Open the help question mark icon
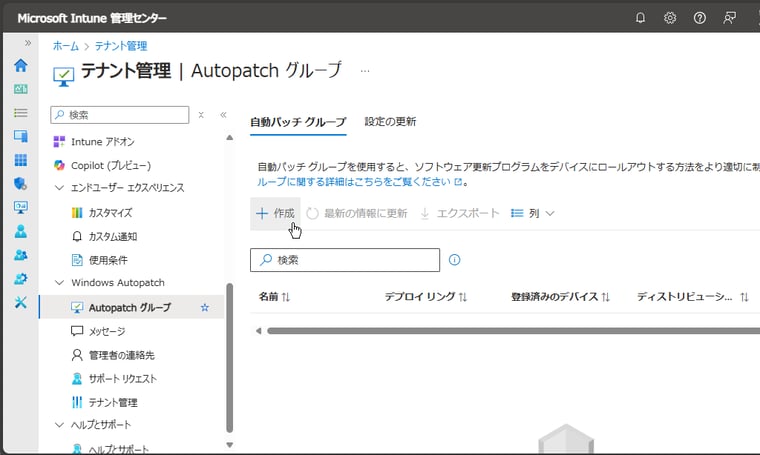 (x=699, y=18)
